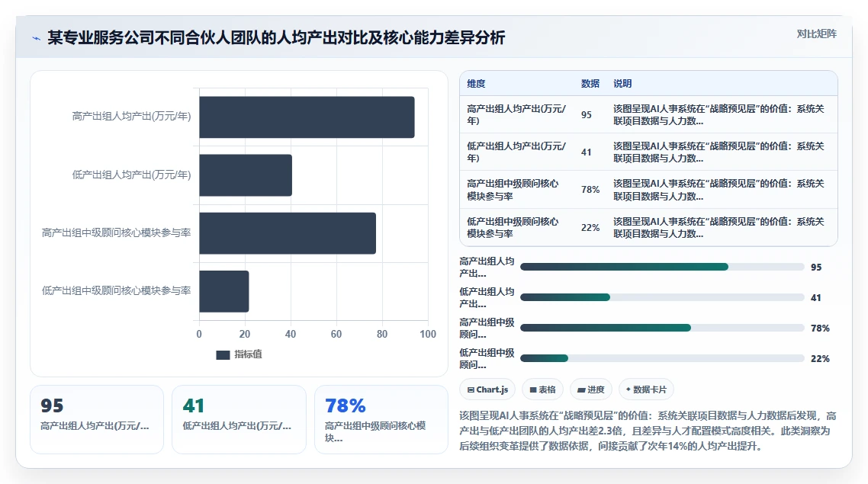Viewport: 868px width, 484px height.
Task: Click the table cell with value 22%
Action: tap(590, 227)
